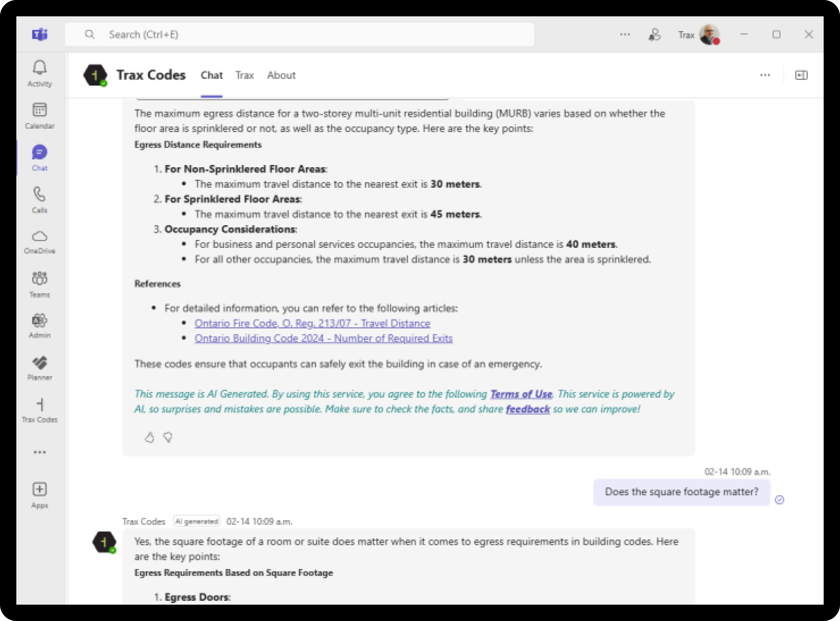Open the Calls section
840x621 pixels.
point(39,200)
